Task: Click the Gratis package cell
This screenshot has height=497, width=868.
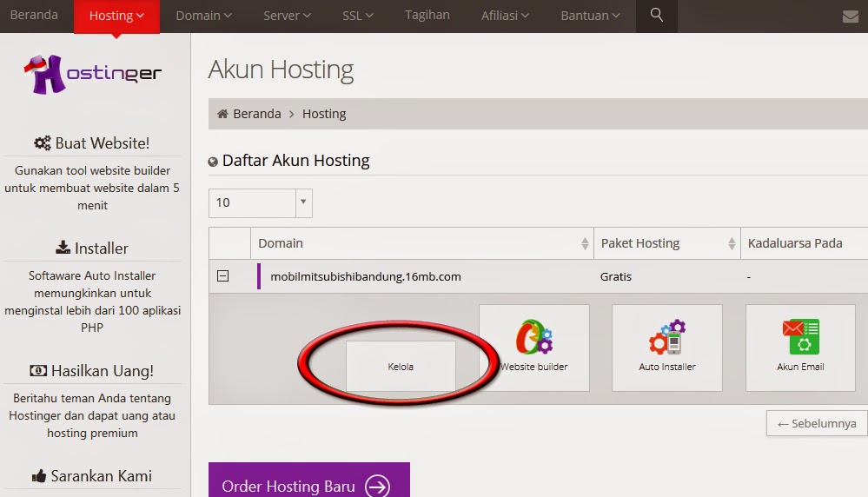Action: [x=615, y=276]
